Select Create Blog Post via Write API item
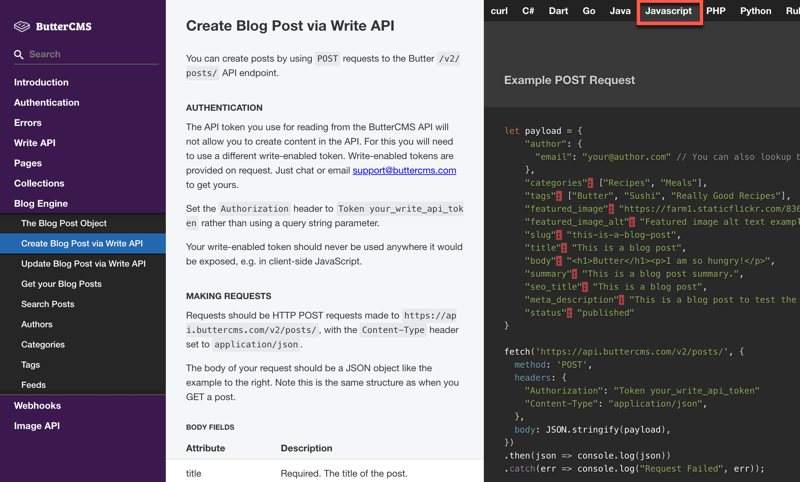This screenshot has height=482, width=800. [82, 244]
